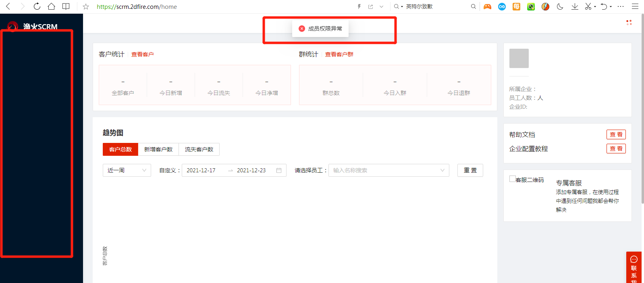Open the browser downloads icon
This screenshot has width=644, height=283.
[x=575, y=6]
